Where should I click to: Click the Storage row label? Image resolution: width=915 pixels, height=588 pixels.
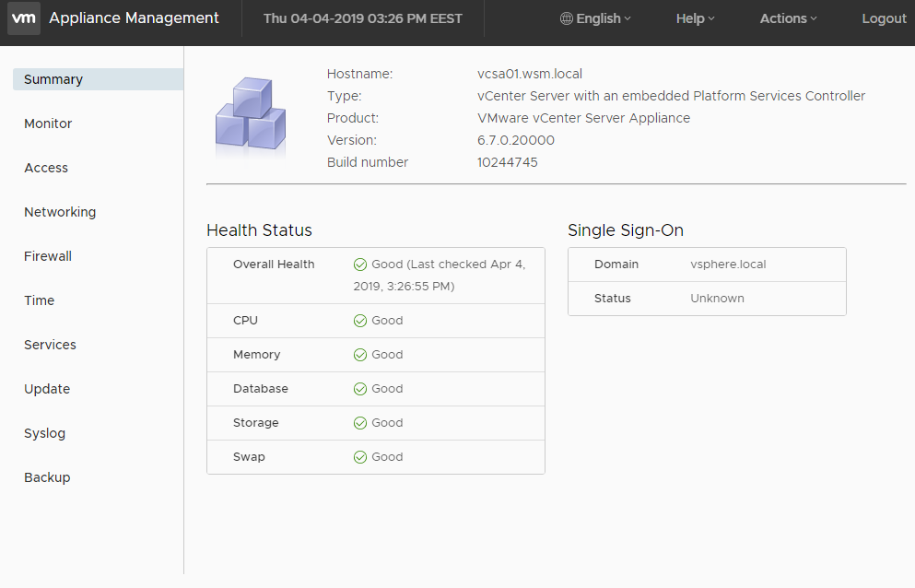(x=255, y=423)
